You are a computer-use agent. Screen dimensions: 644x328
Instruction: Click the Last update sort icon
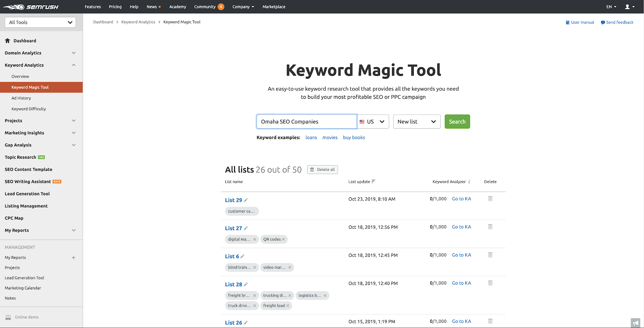tap(374, 182)
